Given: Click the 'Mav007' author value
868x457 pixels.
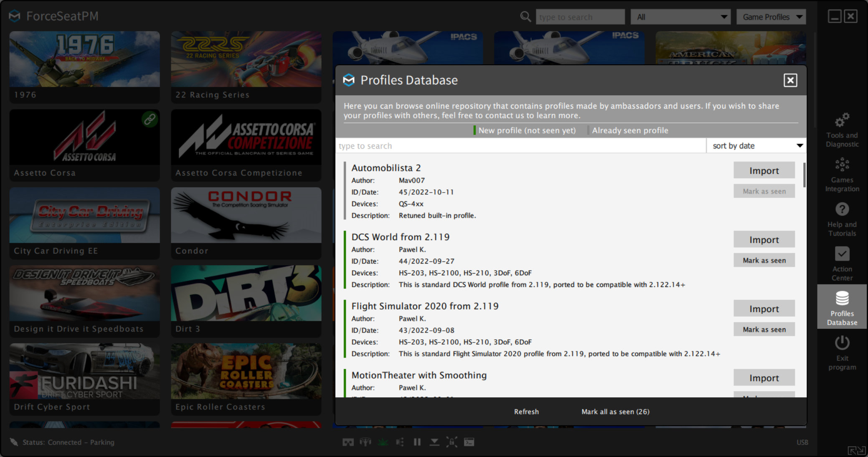Looking at the screenshot, I should [x=411, y=180].
